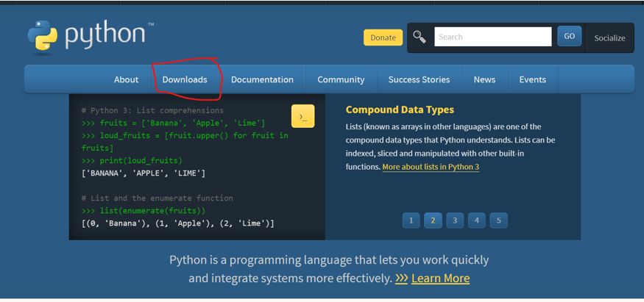Switch to slide 1 in the carousel
Image resolution: width=644 pixels, height=302 pixels.
click(x=411, y=220)
